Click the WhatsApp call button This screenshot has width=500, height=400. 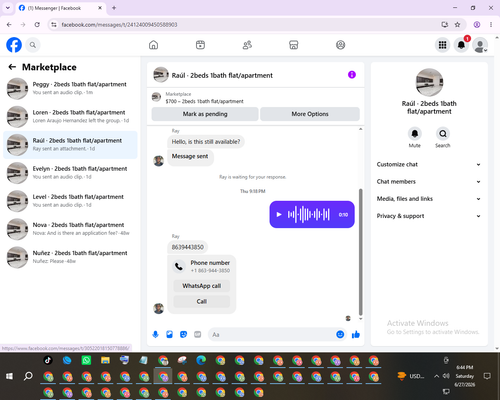click(202, 286)
